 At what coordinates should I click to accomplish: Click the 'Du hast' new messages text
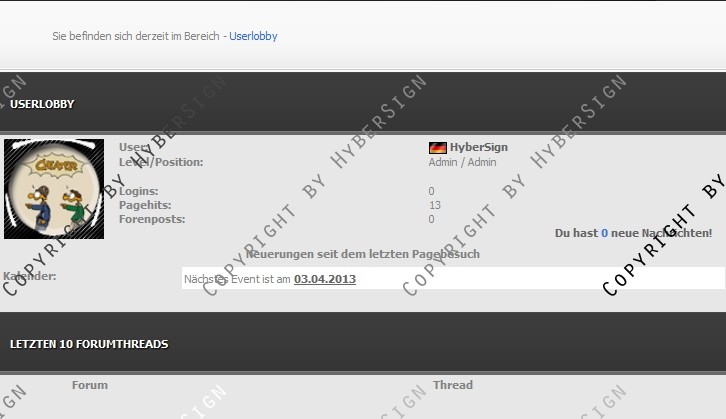point(576,233)
